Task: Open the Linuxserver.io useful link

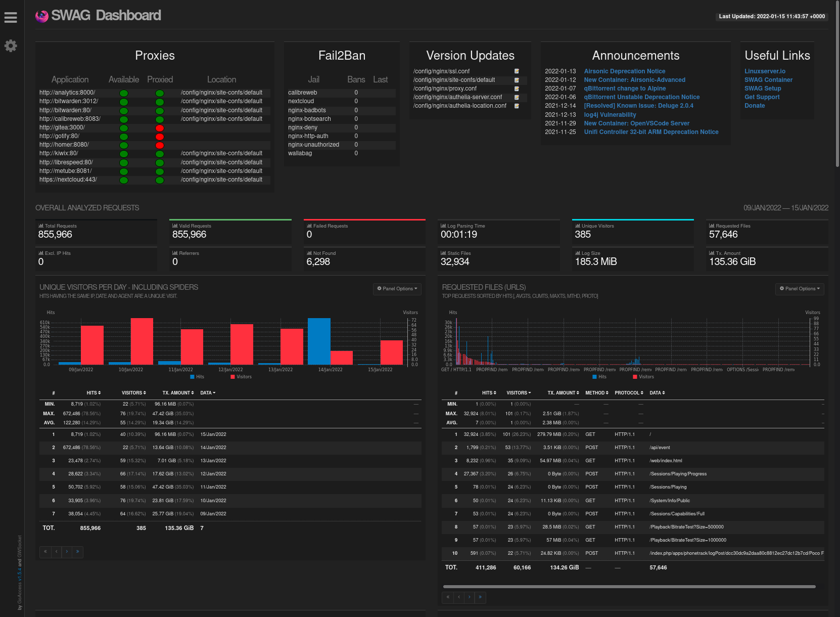Action: tap(765, 71)
